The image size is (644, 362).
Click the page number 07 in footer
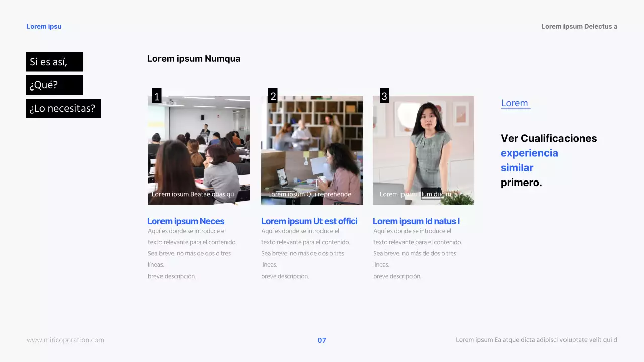pyautogui.click(x=321, y=340)
